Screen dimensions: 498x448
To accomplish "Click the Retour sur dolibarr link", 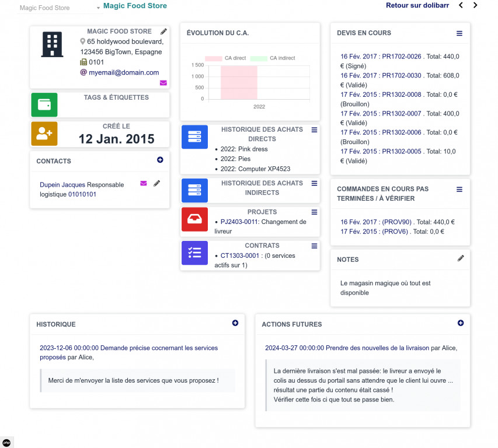I will tap(417, 5).
